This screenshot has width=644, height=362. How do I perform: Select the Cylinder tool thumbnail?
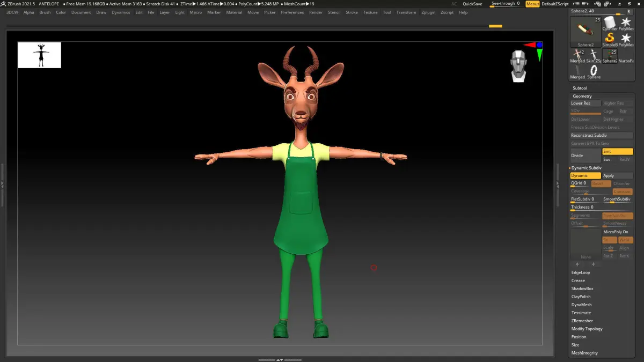coord(609,23)
